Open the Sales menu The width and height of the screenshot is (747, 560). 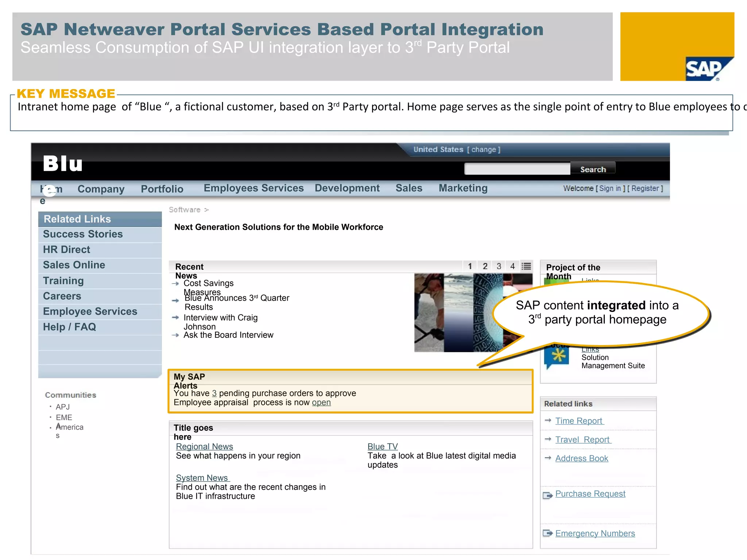[x=409, y=188]
